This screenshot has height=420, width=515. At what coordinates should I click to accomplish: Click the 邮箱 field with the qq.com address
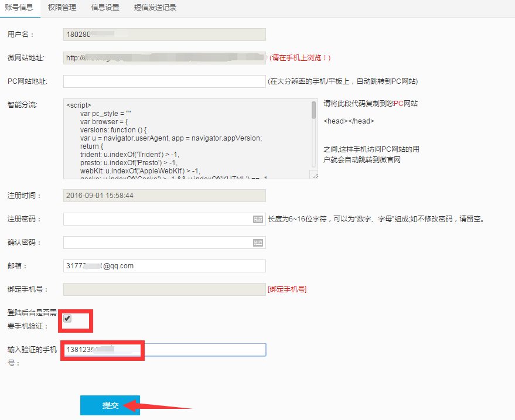164,266
